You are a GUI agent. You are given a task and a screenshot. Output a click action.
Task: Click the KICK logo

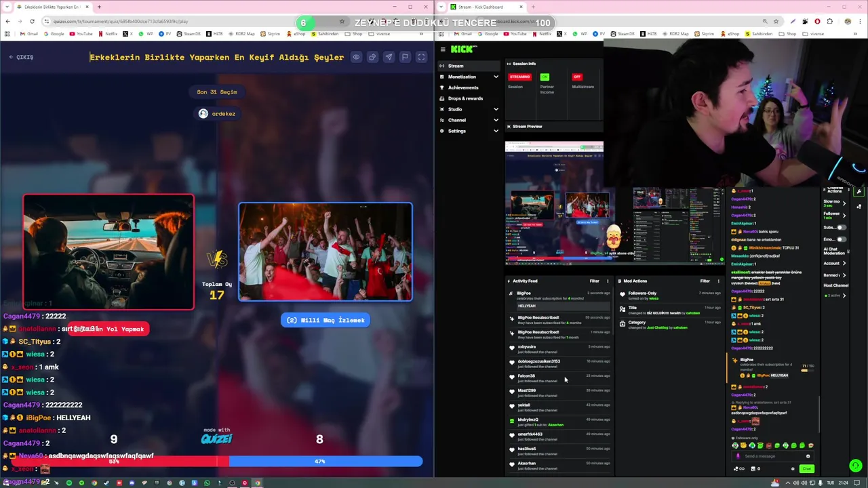(465, 49)
